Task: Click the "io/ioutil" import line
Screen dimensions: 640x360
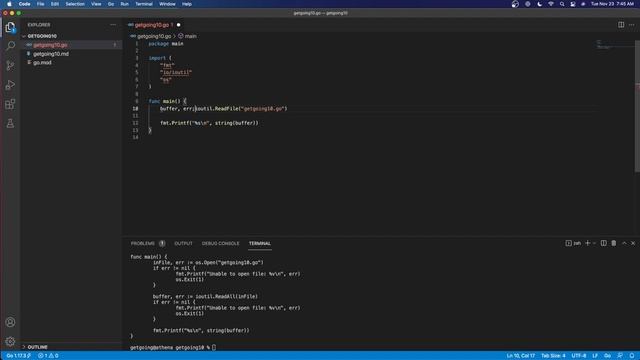Action: [x=176, y=73]
